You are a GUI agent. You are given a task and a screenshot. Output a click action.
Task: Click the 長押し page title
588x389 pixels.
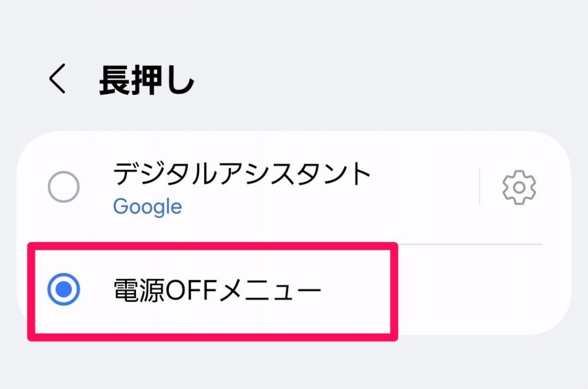click(x=146, y=80)
